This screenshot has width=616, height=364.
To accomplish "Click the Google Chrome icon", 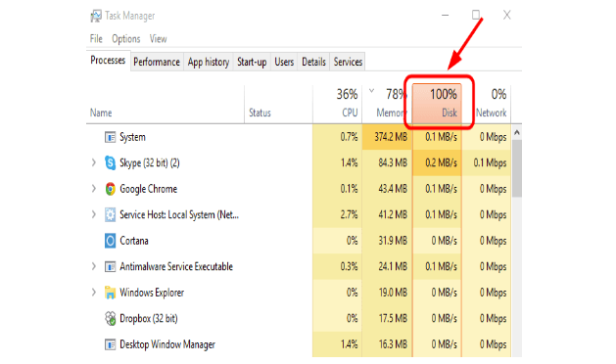I will pos(110,189).
